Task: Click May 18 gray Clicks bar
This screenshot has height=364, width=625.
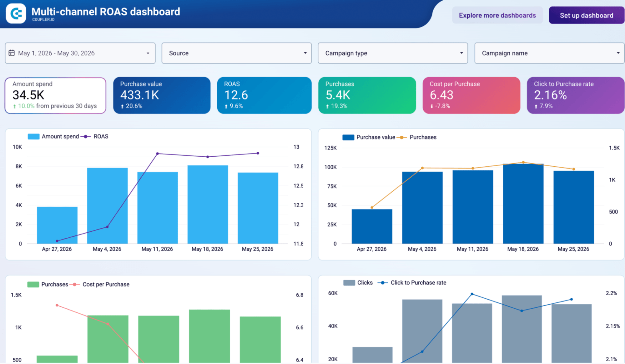Action: (522, 329)
